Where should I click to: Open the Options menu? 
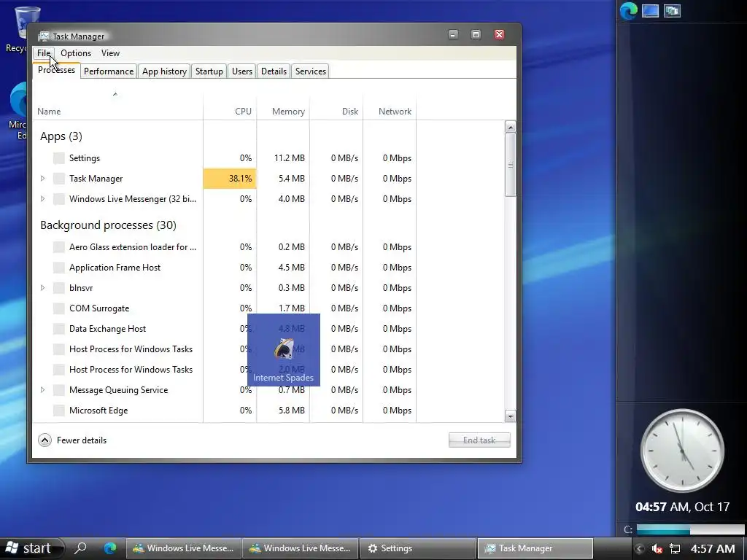click(x=76, y=53)
